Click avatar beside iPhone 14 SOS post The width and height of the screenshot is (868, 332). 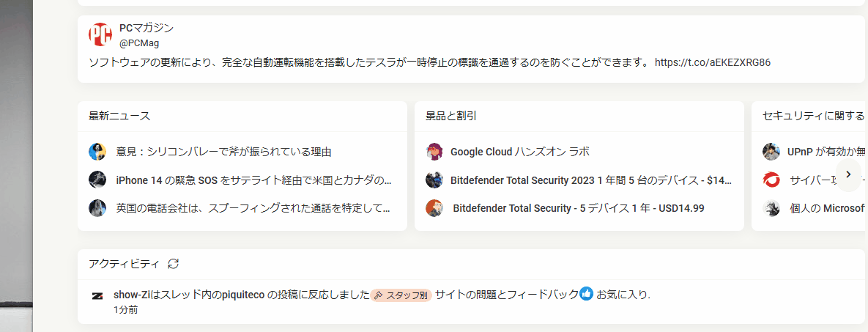[x=97, y=180]
